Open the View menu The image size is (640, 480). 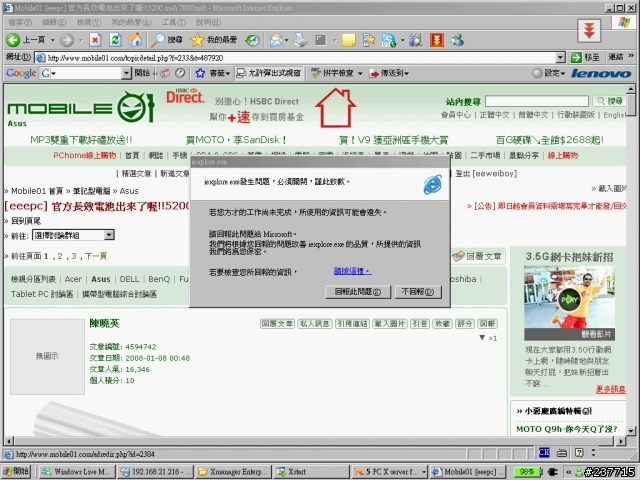point(89,22)
